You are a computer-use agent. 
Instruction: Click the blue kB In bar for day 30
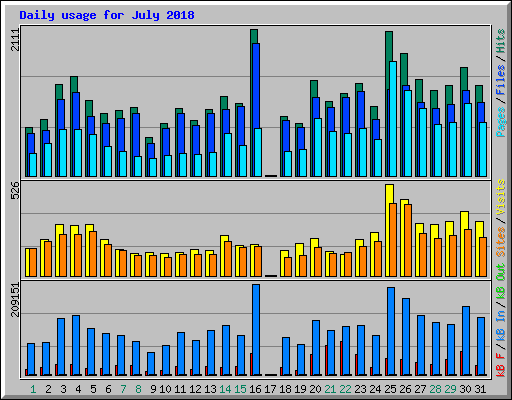coord(466,340)
